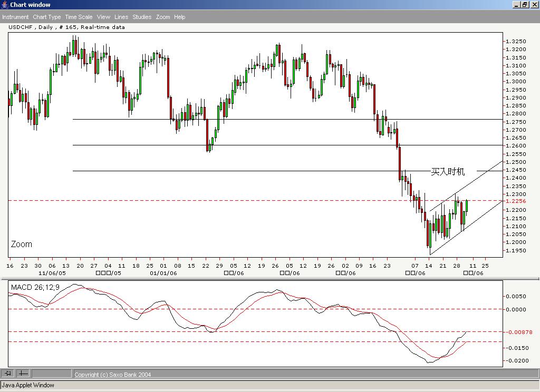
Task: Click the empty status field beside crosshair icon
Action: 51,374
